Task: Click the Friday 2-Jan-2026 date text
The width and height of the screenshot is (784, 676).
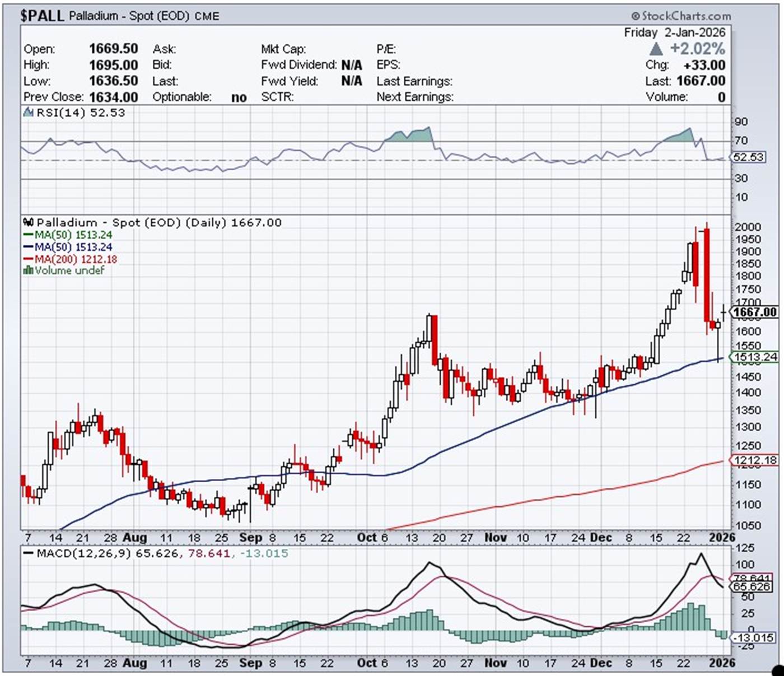Action: tap(674, 32)
